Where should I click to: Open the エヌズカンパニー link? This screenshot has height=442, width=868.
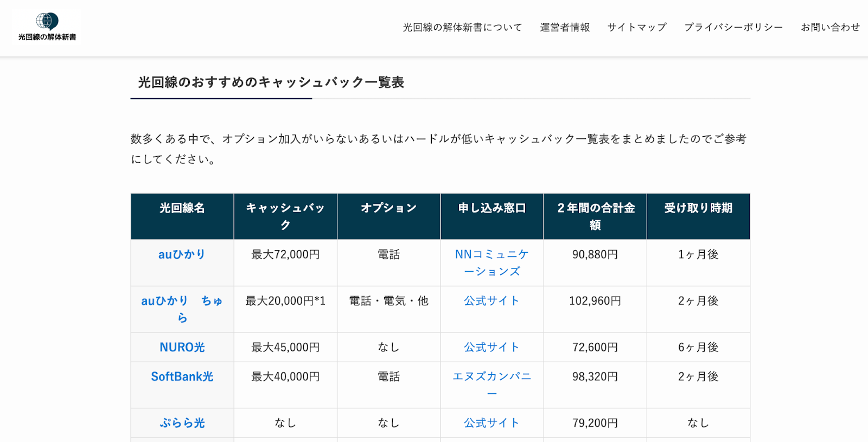click(x=492, y=385)
